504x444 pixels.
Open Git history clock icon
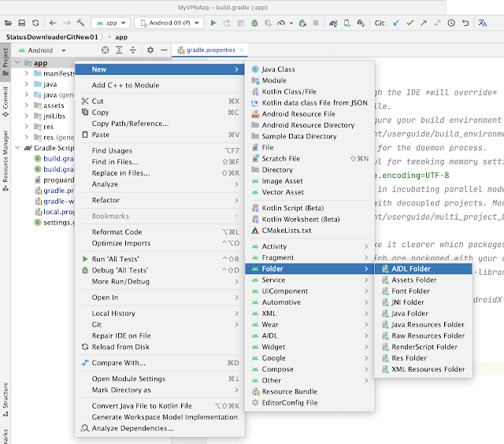tap(451, 23)
